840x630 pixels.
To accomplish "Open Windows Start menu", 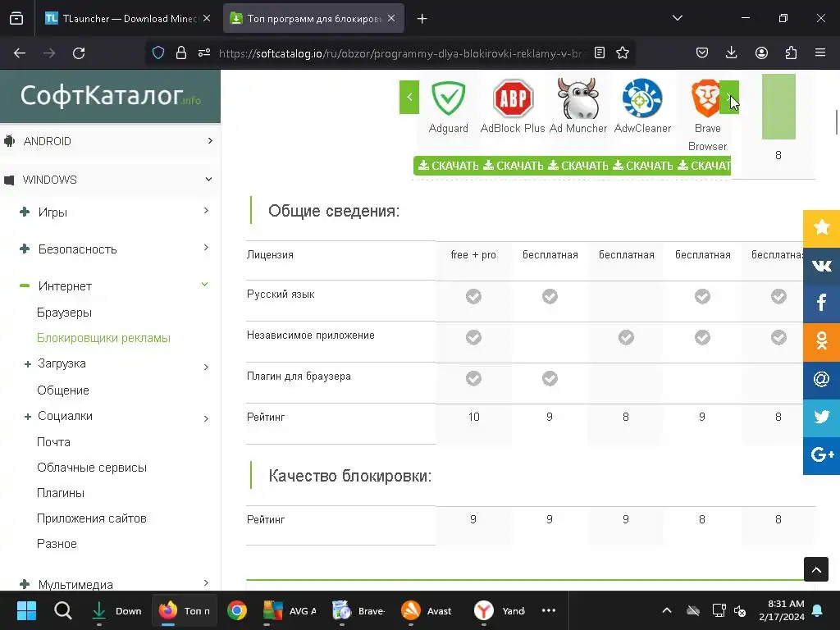I will pos(26,610).
